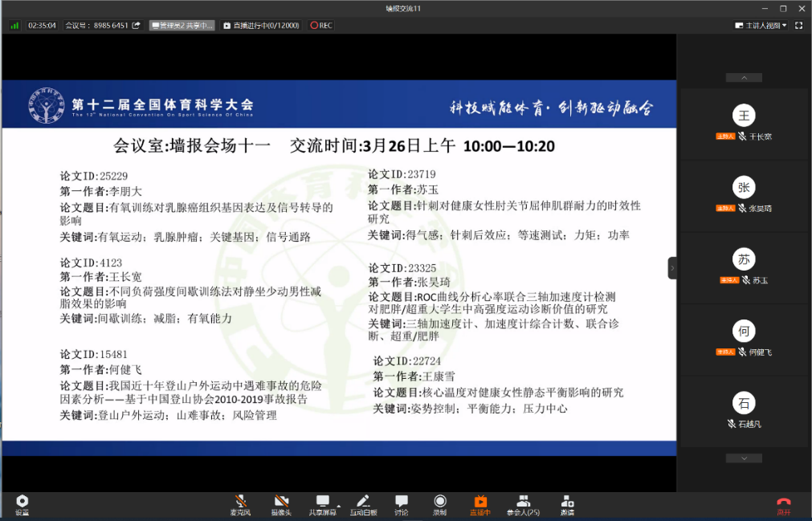The height and width of the screenshot is (521, 812).
Task: Turn on the 摄像头 camera
Action: point(281,504)
